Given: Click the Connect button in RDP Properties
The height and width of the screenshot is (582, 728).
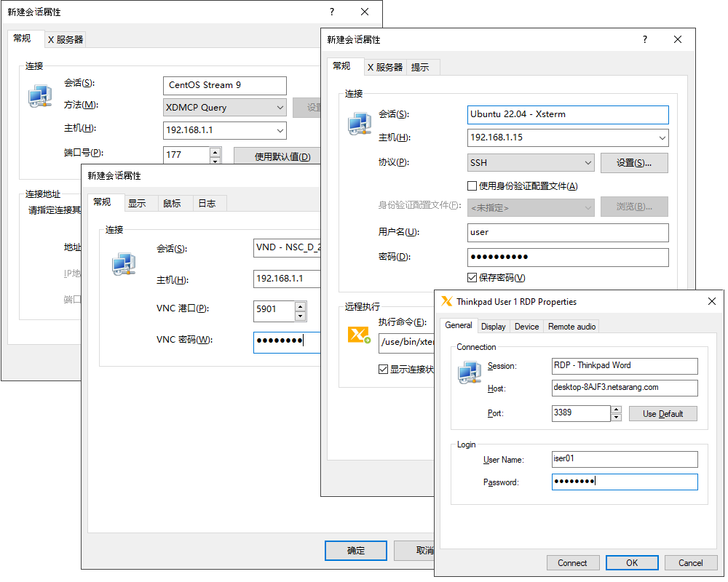Looking at the screenshot, I should [572, 563].
